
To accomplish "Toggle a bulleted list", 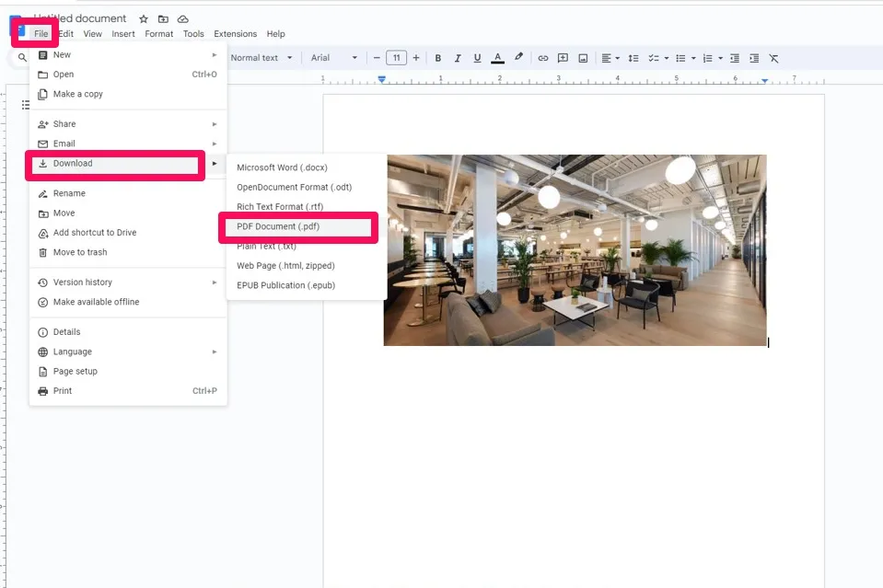I will tap(679, 57).
